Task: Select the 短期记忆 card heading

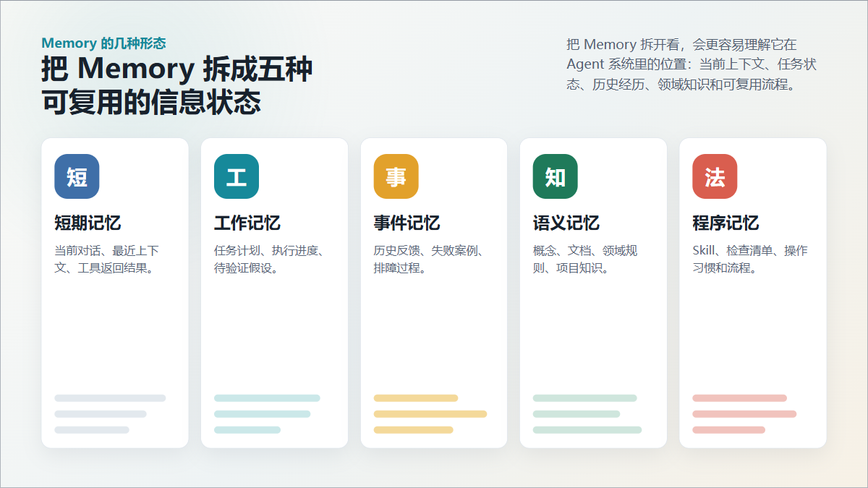Action: click(x=88, y=223)
